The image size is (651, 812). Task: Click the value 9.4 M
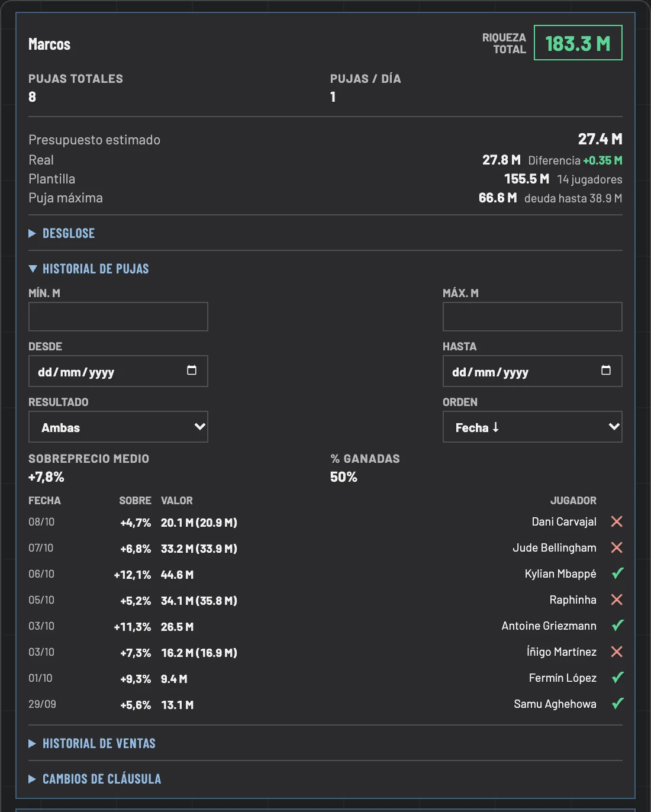coord(174,679)
